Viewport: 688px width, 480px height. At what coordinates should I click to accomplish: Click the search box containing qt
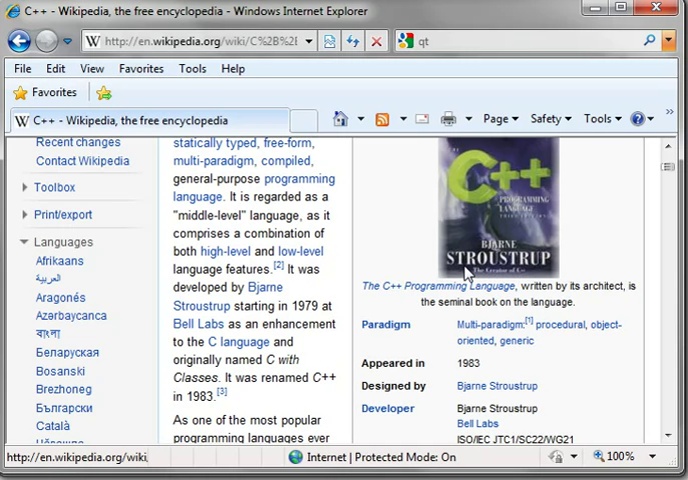[x=528, y=41]
